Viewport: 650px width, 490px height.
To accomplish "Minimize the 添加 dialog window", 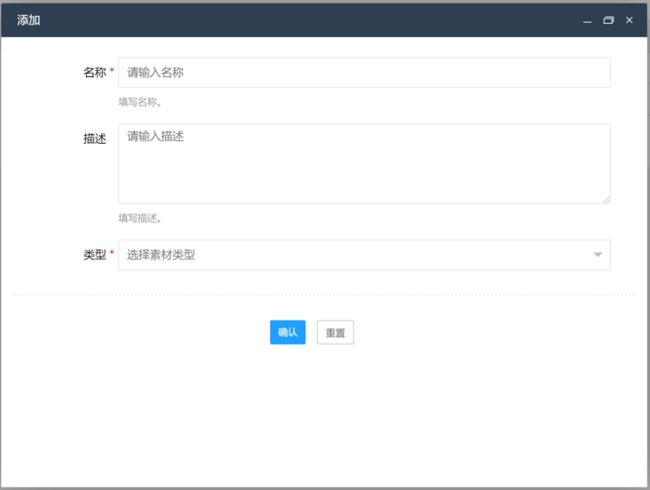I will point(587,21).
